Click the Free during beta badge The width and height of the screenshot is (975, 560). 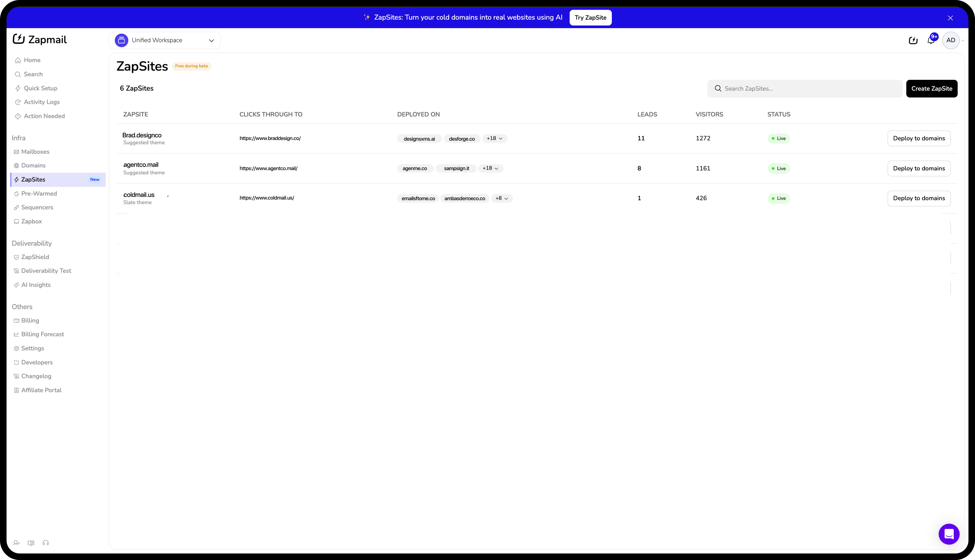click(191, 66)
